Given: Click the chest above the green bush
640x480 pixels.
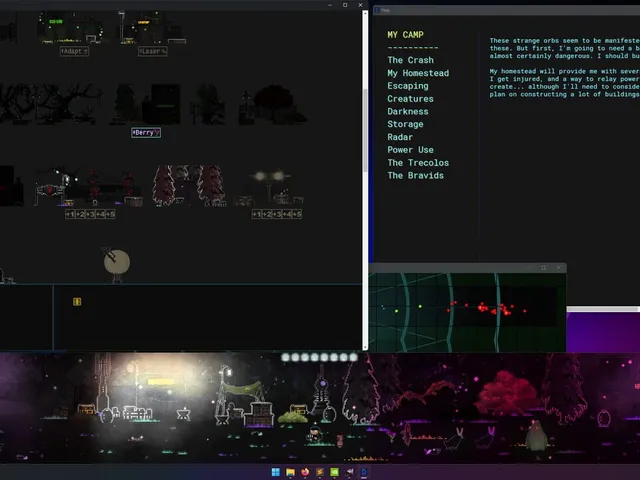Looking at the screenshot, I should point(298,409).
